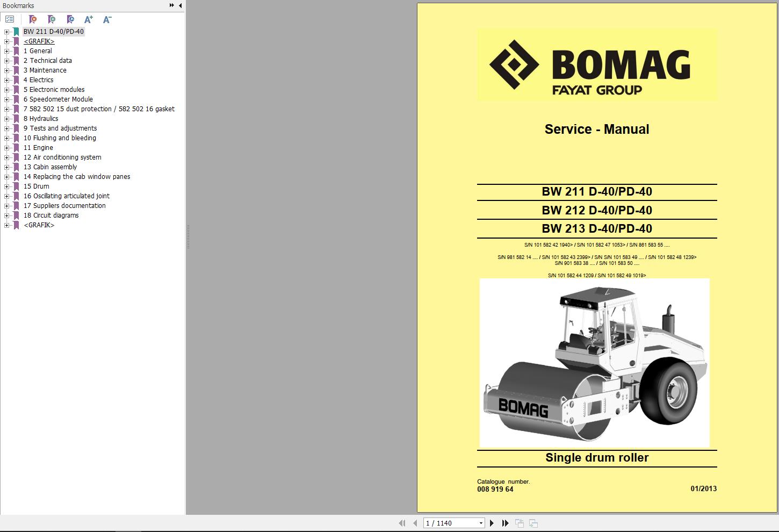Click the go-to-bookmark icon
Viewport: 779px width, 532px height.
point(70,19)
